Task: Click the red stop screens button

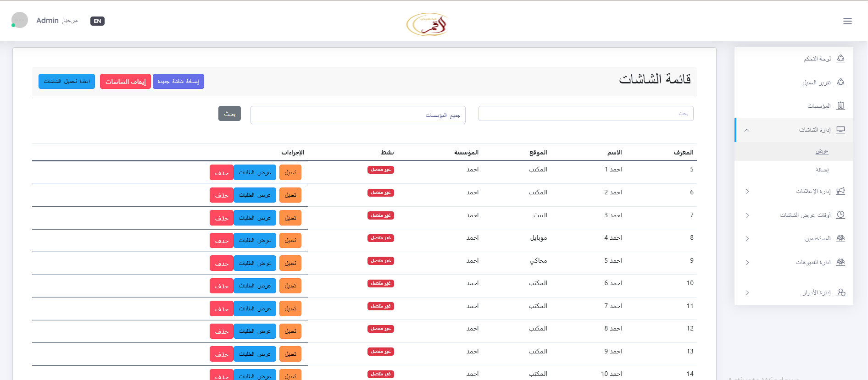Action: click(x=125, y=82)
